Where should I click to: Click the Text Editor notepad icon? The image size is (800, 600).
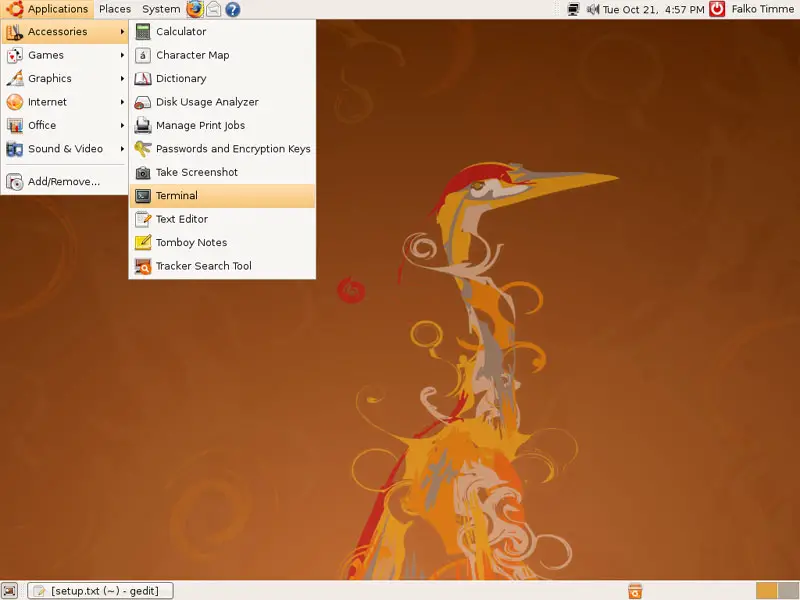[x=143, y=219]
